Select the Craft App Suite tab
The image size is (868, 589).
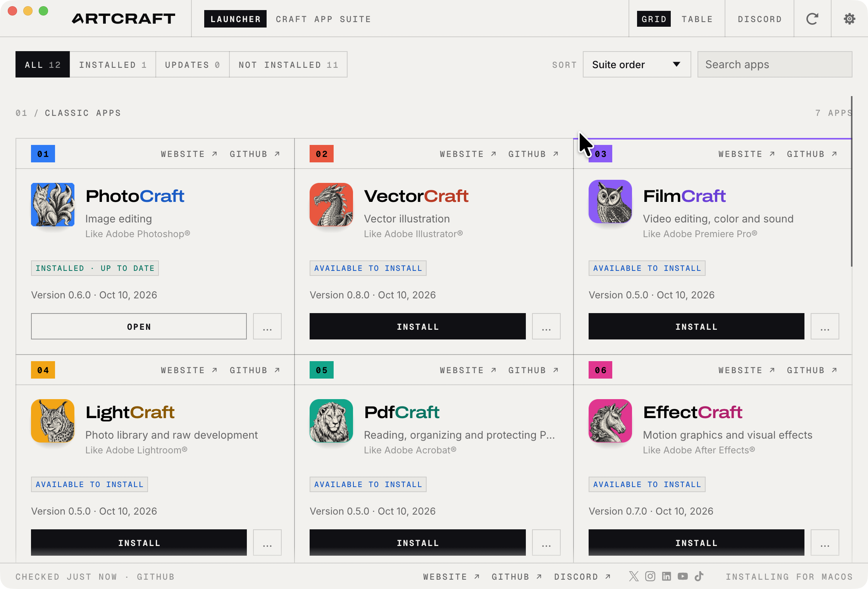point(323,19)
